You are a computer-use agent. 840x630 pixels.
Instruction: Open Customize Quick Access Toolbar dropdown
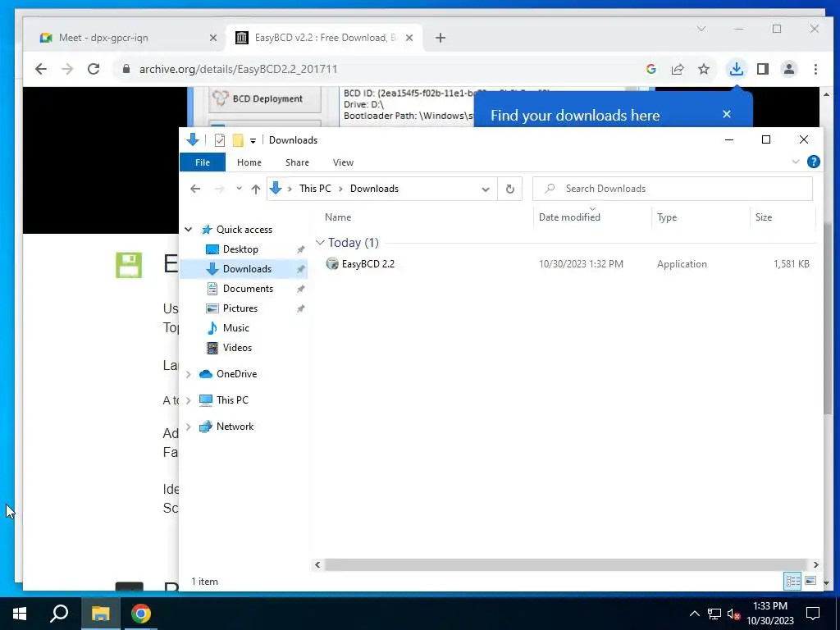pyautogui.click(x=253, y=141)
